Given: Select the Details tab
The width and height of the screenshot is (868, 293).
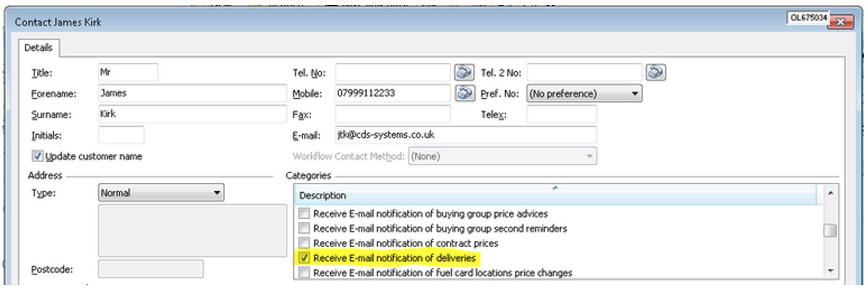Looking at the screenshot, I should pyautogui.click(x=38, y=48).
